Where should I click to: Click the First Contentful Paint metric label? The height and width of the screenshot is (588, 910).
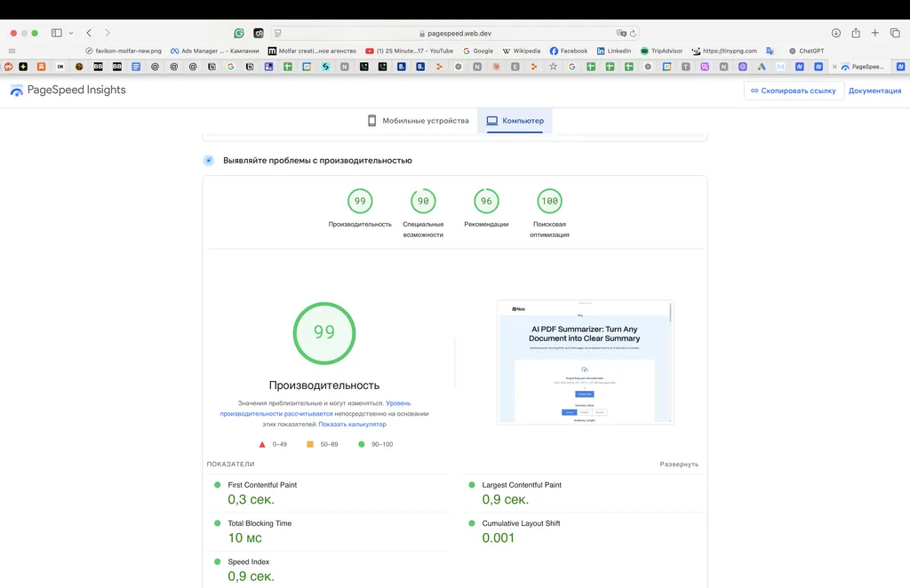(x=262, y=485)
